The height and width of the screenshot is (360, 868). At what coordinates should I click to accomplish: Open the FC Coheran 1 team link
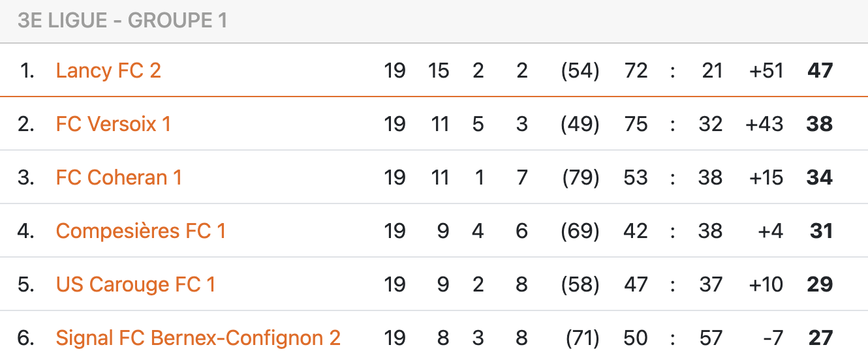119,177
